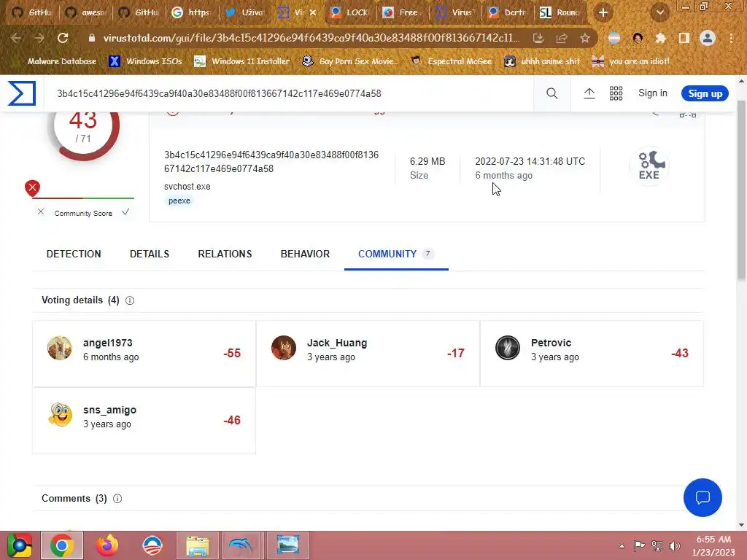Click the 6.29 MB size value

click(x=427, y=161)
